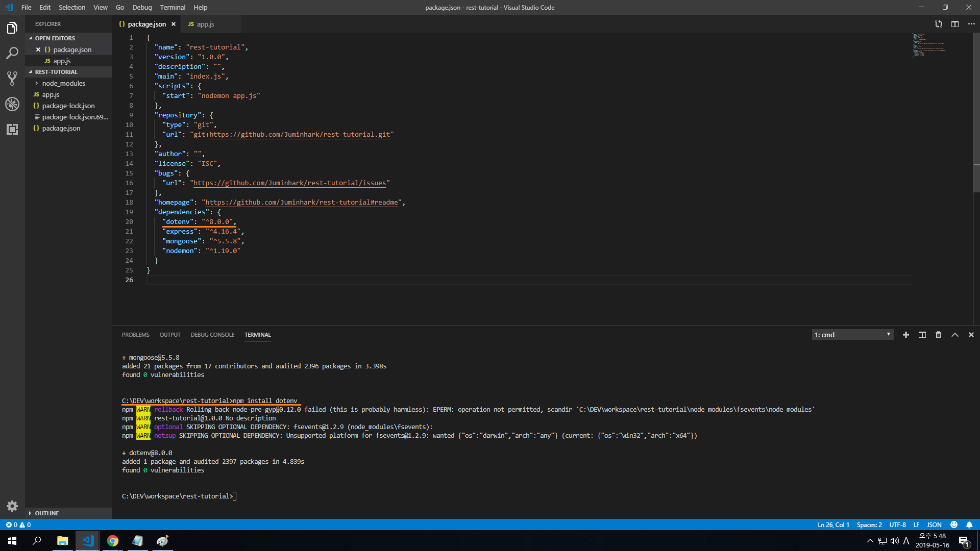Screen dimensions: 980x551
Task: Open File Explorer from taskbar
Action: coord(62,541)
